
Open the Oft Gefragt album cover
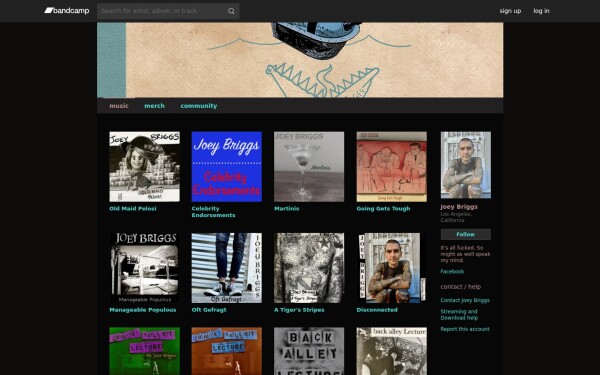pyautogui.click(x=227, y=268)
